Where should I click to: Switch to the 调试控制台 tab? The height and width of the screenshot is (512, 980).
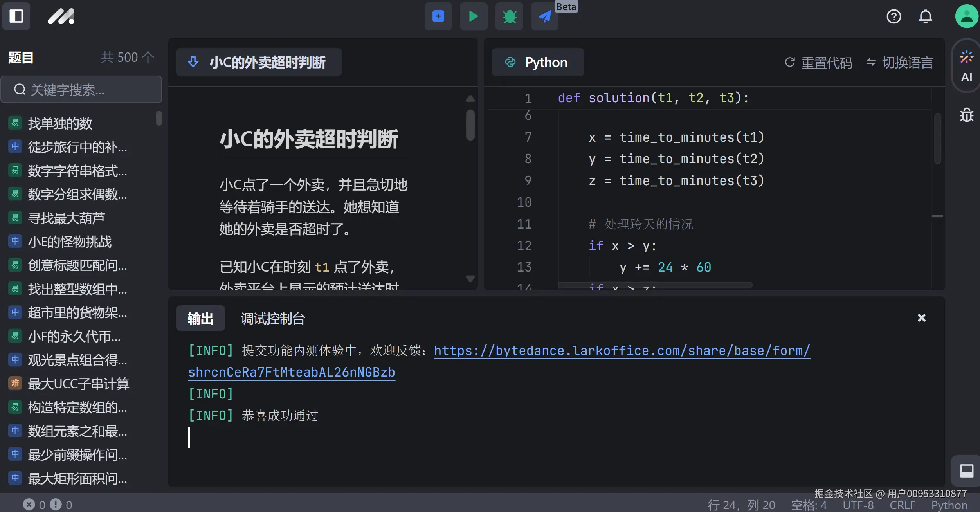[273, 318]
